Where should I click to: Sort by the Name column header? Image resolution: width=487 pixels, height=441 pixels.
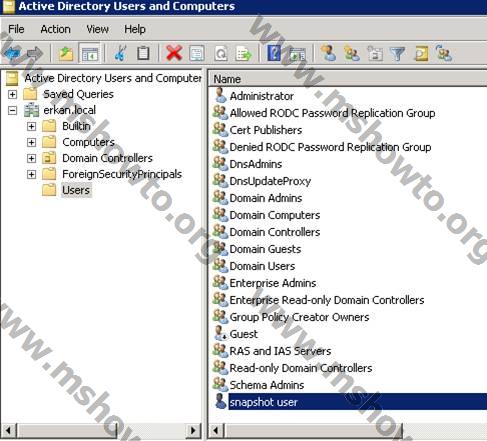[x=347, y=79]
